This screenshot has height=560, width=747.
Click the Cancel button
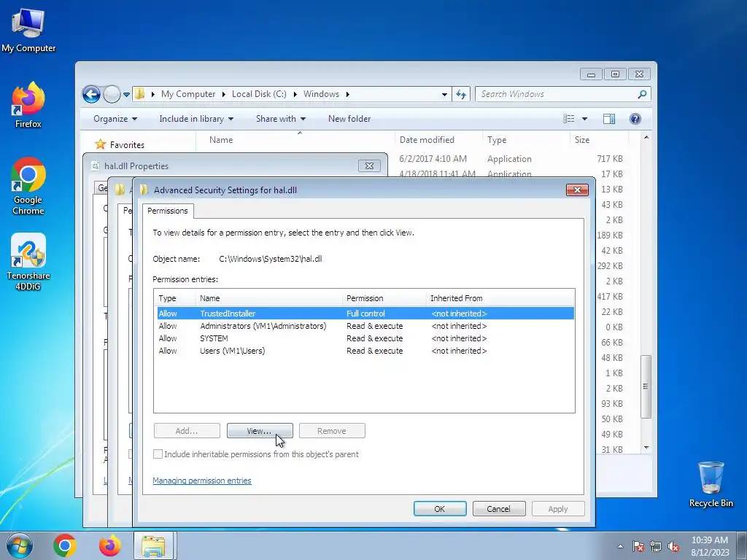[499, 509]
